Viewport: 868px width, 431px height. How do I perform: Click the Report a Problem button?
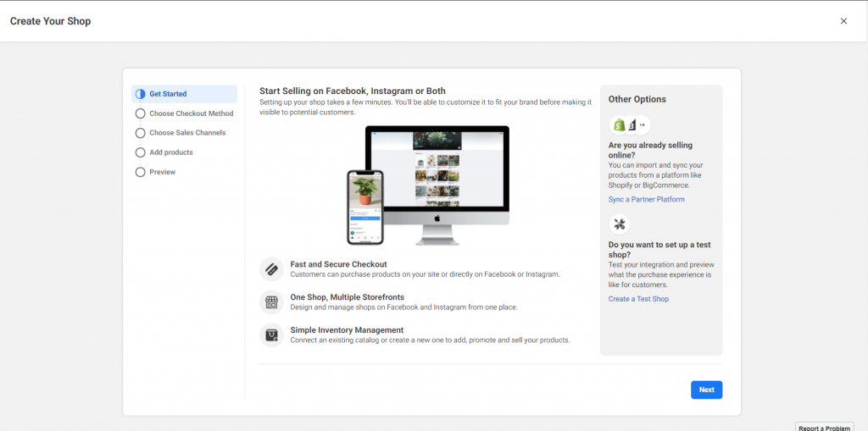(x=824, y=427)
